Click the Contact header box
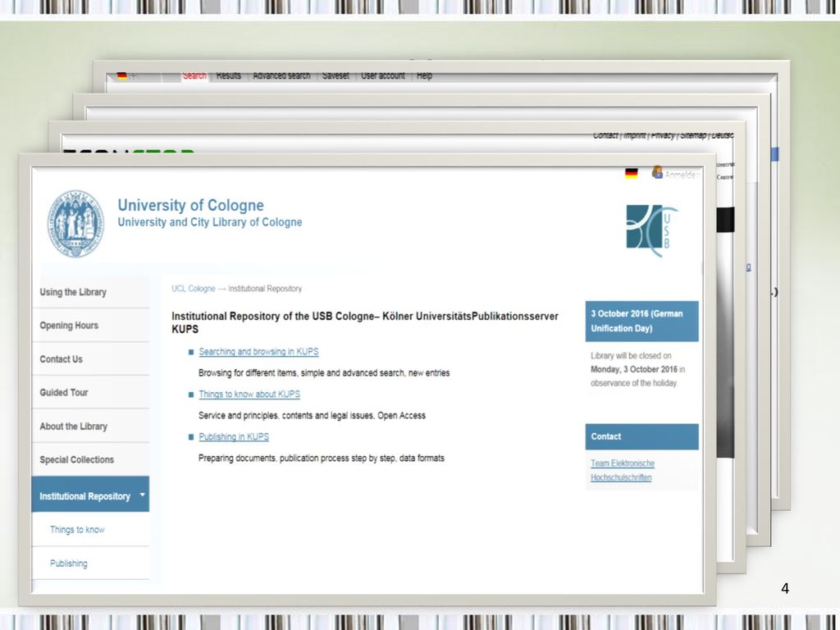 tap(641, 436)
